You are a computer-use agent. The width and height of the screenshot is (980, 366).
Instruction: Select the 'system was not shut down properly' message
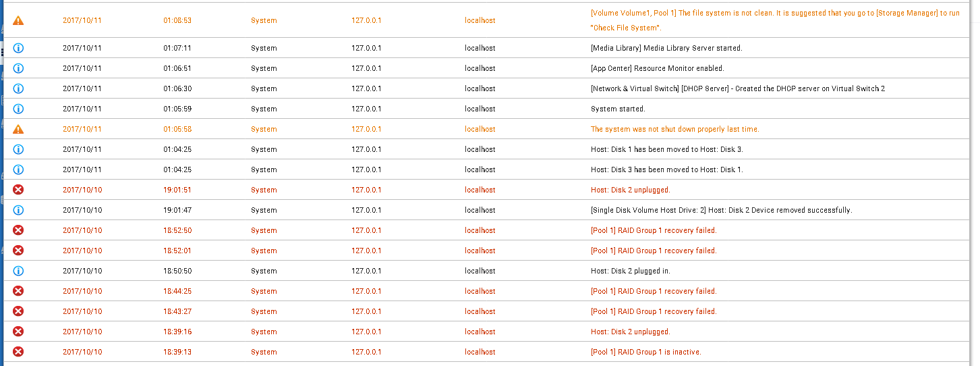coord(674,129)
